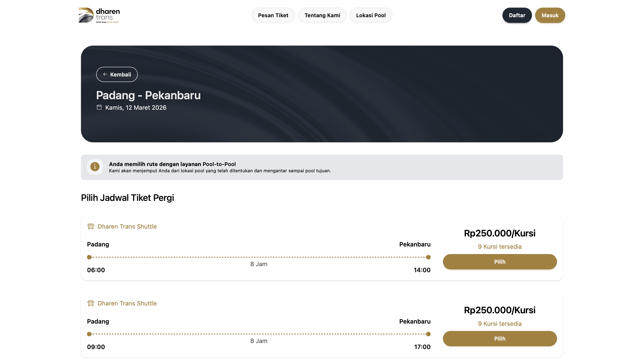Viewport: 644px width, 362px height.
Task: Click the 06:00 departure point dot
Action: [x=89, y=257]
